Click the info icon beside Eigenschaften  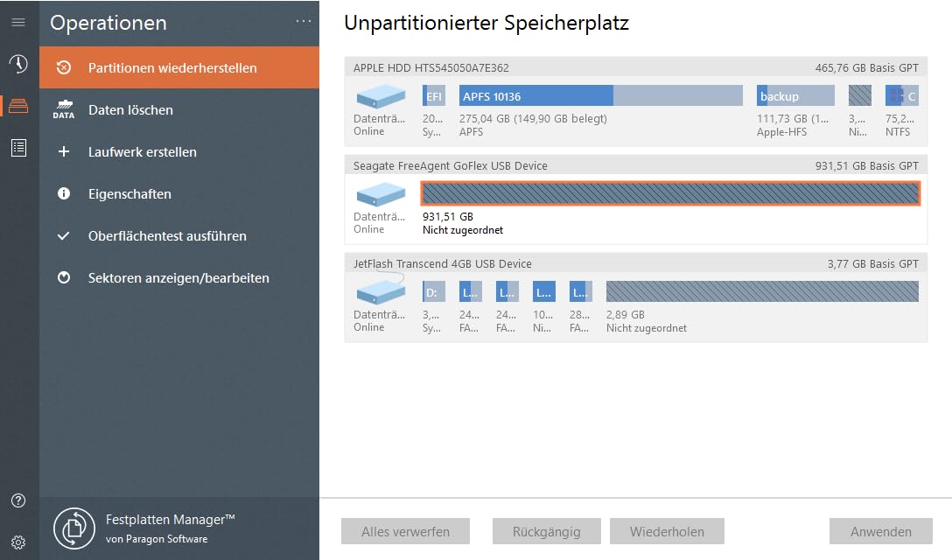pyautogui.click(x=64, y=193)
